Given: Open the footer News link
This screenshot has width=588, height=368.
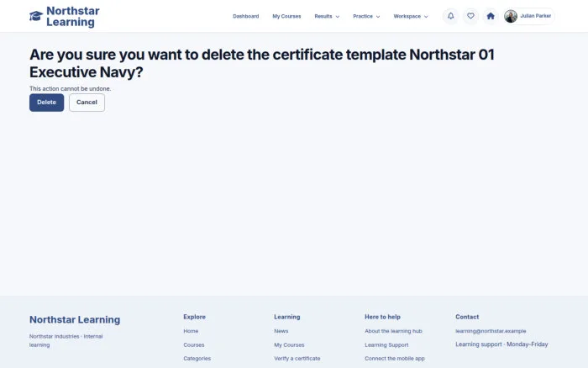Looking at the screenshot, I should point(281,331).
